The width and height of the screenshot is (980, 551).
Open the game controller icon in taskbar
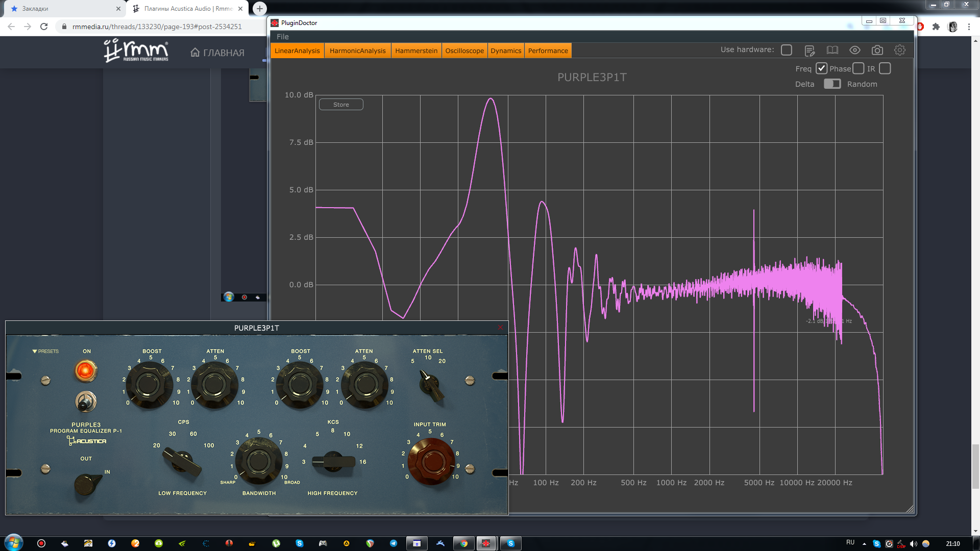pyautogui.click(x=323, y=543)
